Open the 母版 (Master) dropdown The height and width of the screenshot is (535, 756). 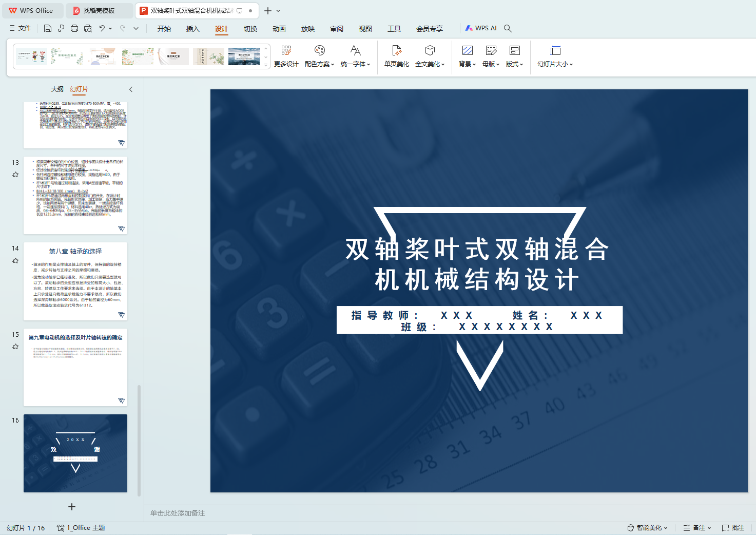491,56
